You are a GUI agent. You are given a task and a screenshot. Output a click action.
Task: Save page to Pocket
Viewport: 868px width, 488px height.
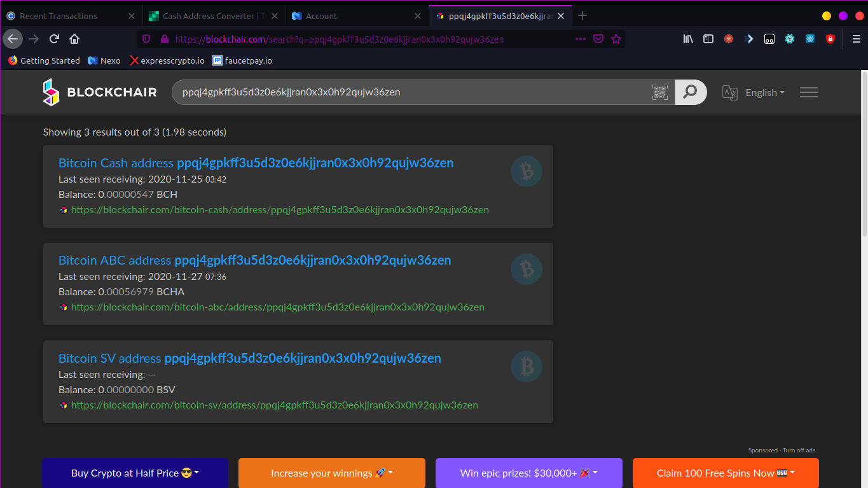tap(598, 39)
